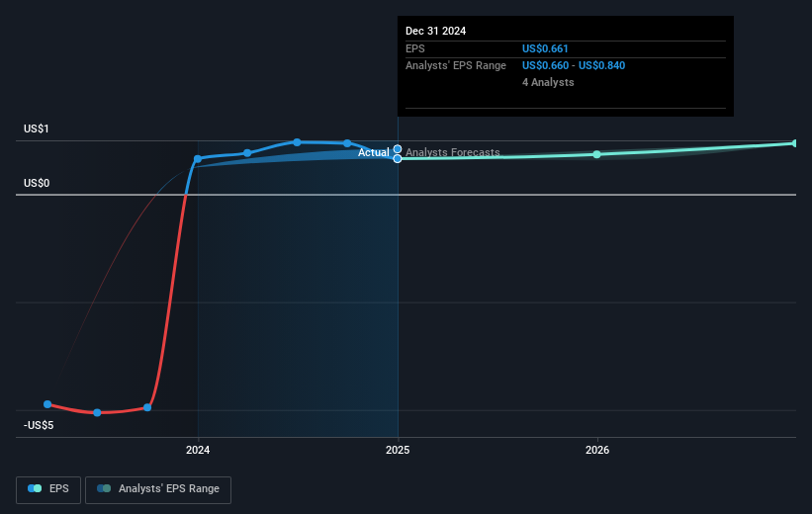Screen dimensions: 812x514
Task: Click the 2025 x-axis label
Action: click(x=398, y=451)
